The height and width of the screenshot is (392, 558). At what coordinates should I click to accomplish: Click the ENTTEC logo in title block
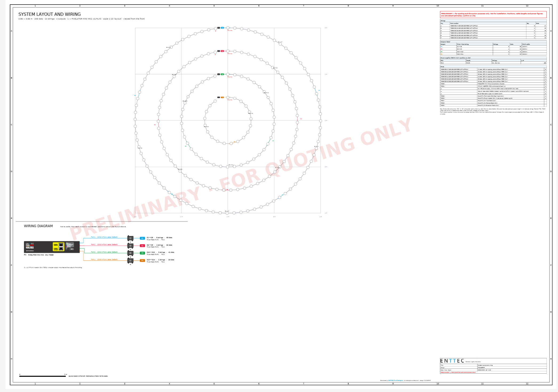(452, 361)
